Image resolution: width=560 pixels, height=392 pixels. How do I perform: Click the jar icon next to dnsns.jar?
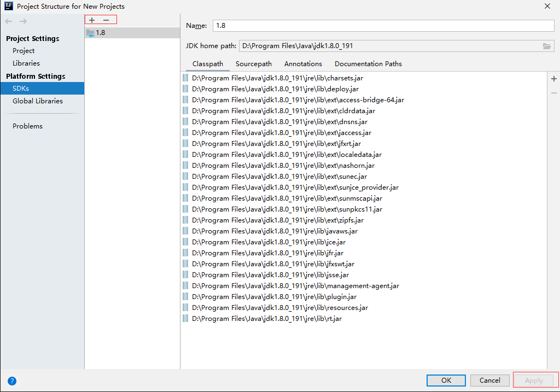pos(185,122)
